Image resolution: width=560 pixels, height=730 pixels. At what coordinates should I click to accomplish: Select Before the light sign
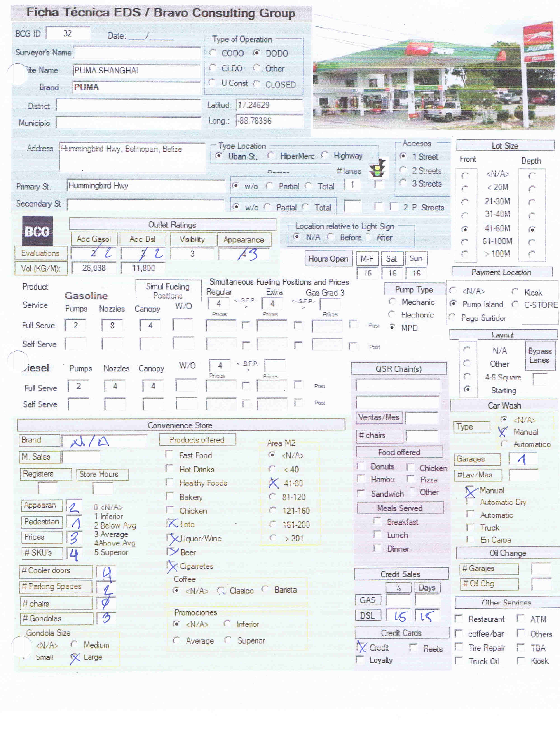330,236
